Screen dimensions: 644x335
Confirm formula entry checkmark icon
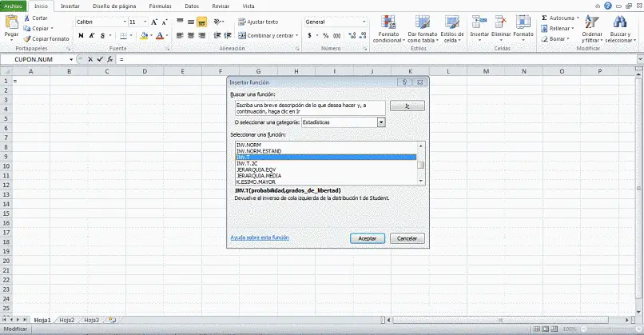(x=100, y=60)
